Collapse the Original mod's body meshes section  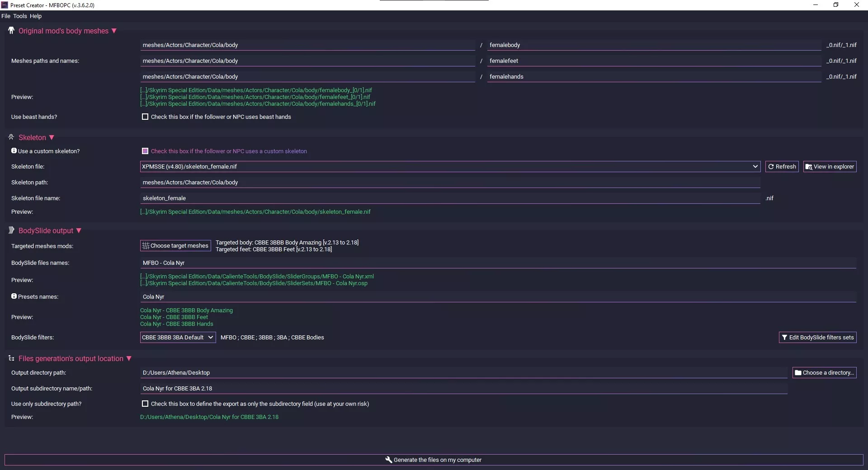coord(114,31)
